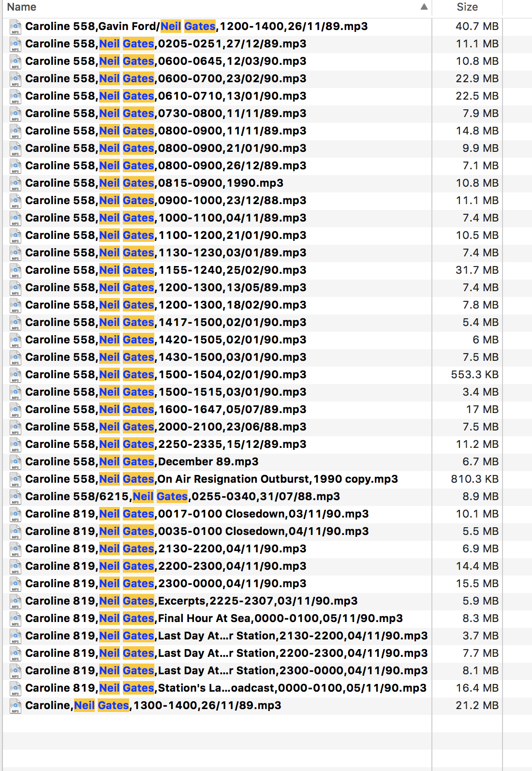Sort files by the Name column header
Viewport: 532px width, 771px height.
click(x=22, y=7)
